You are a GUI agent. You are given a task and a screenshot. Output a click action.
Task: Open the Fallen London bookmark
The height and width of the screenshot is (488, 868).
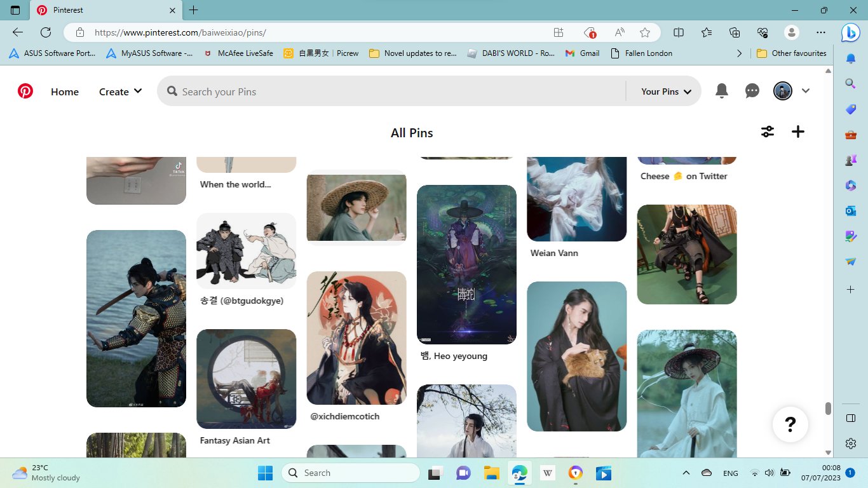641,53
